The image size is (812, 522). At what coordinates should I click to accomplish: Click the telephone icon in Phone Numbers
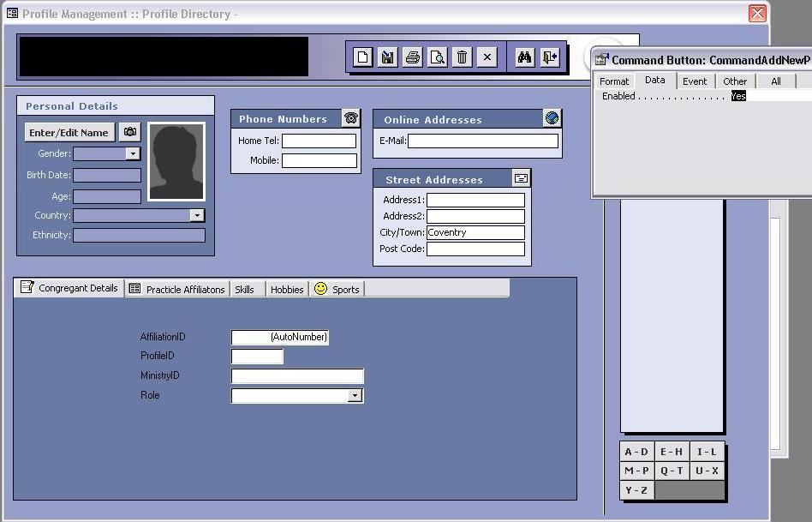point(350,118)
